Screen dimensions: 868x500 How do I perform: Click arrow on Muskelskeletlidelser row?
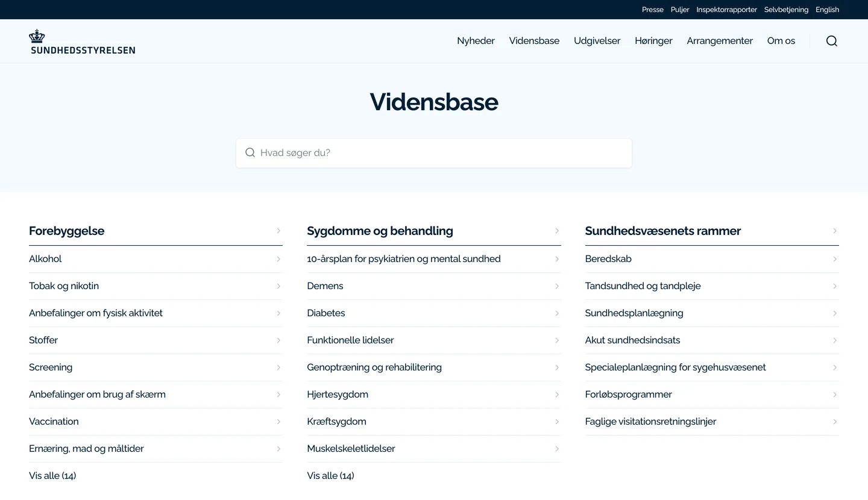pyautogui.click(x=557, y=449)
